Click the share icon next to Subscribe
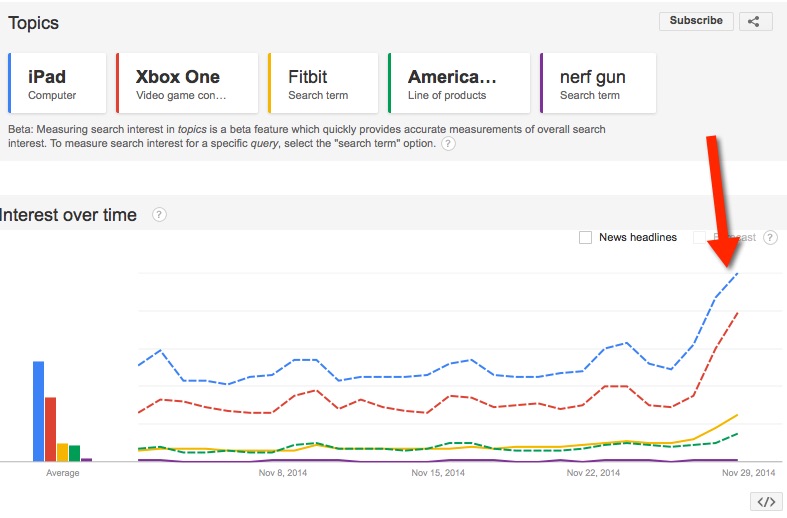Image resolution: width=787 pixels, height=518 pixels. pos(755,21)
